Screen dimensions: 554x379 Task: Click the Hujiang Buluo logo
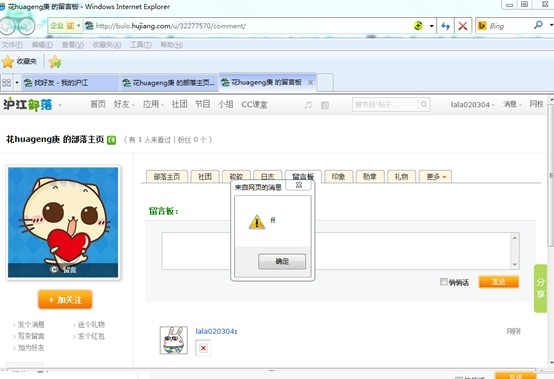click(x=28, y=105)
